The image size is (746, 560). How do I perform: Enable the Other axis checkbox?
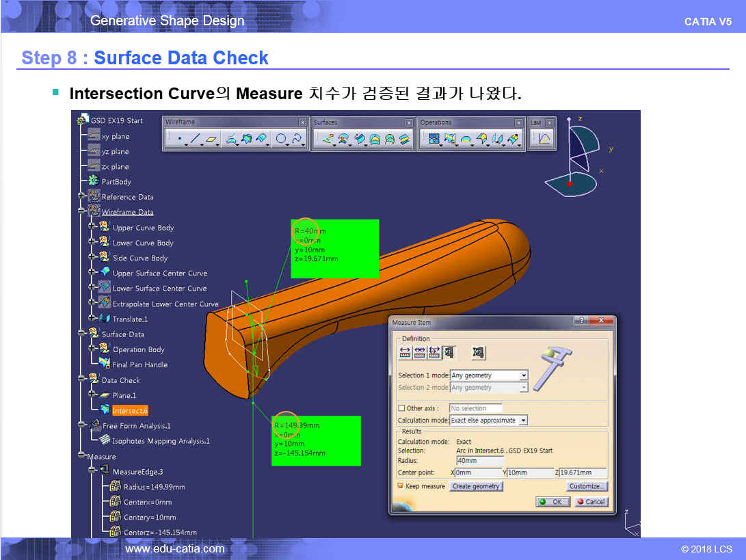point(401,408)
